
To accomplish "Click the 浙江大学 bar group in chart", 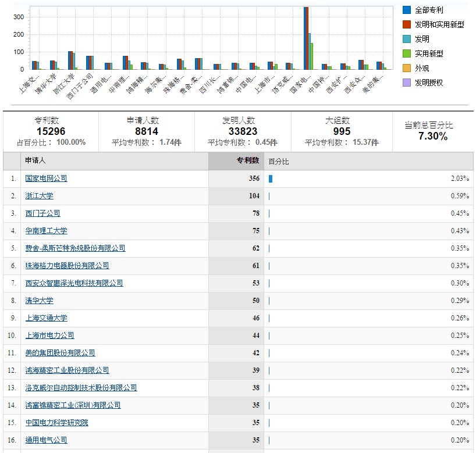I will click(73, 60).
